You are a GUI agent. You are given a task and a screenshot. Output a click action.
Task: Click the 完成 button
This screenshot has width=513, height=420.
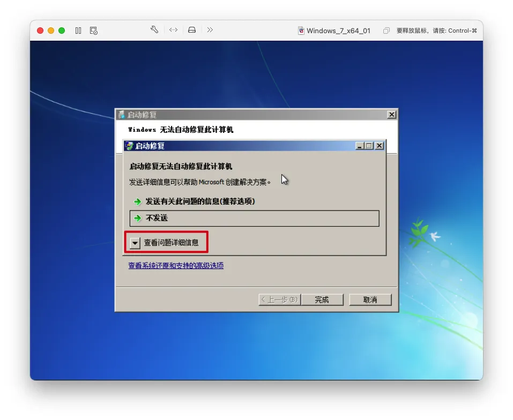322,299
